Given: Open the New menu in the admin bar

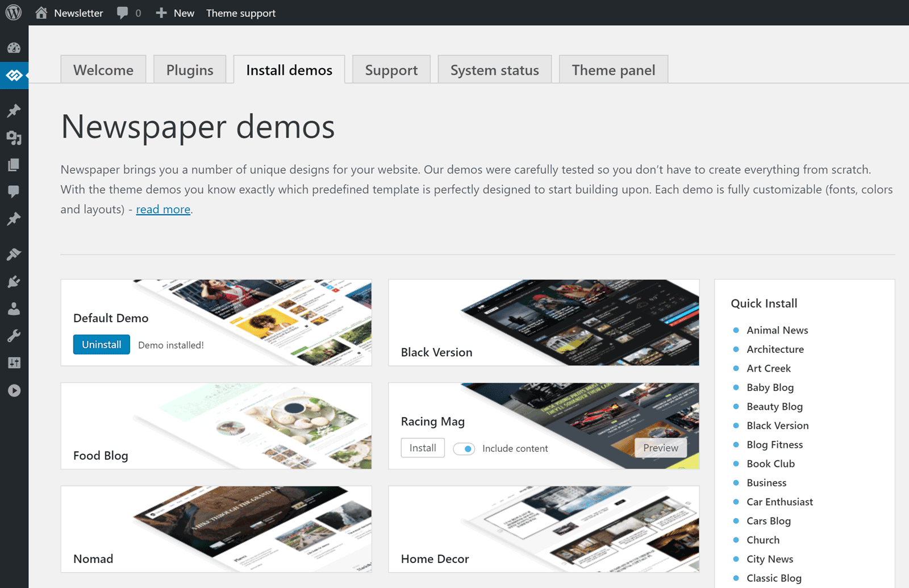Looking at the screenshot, I should click(174, 12).
